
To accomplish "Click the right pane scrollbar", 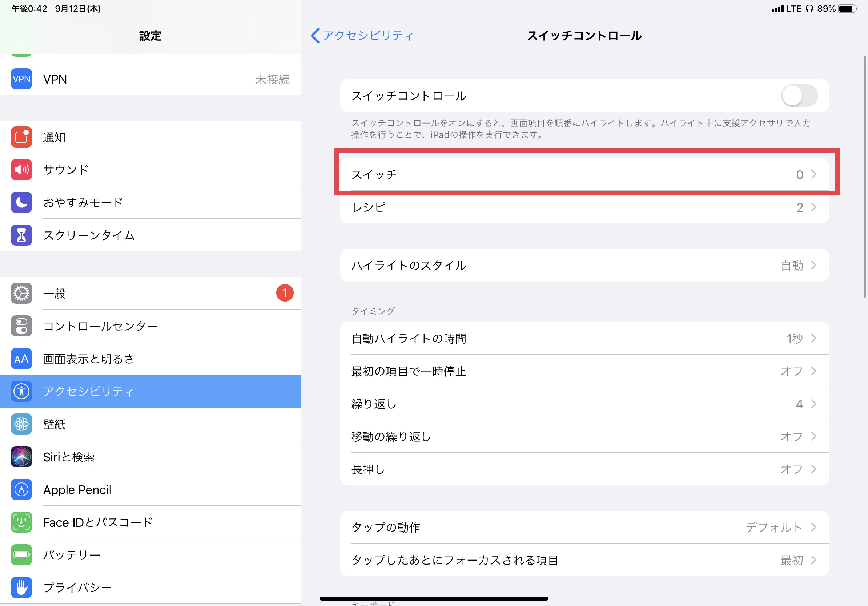I will 864,177.
